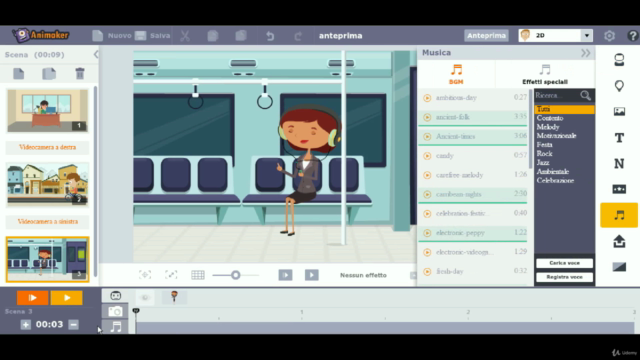
Task: Click the magnifier search icon
Action: (585, 96)
